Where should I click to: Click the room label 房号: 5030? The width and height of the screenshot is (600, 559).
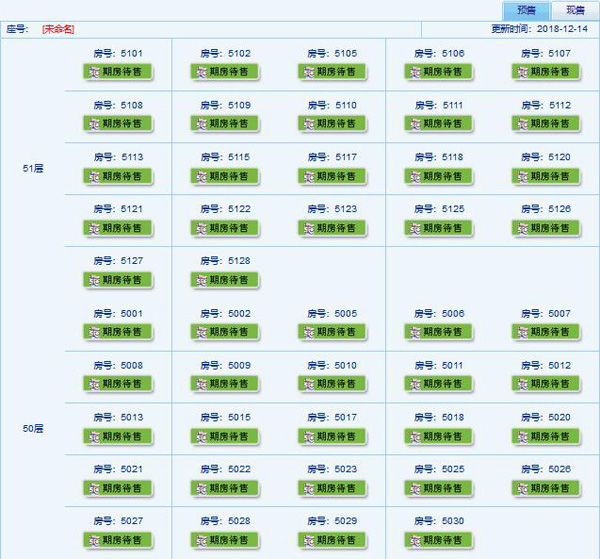coord(439,521)
